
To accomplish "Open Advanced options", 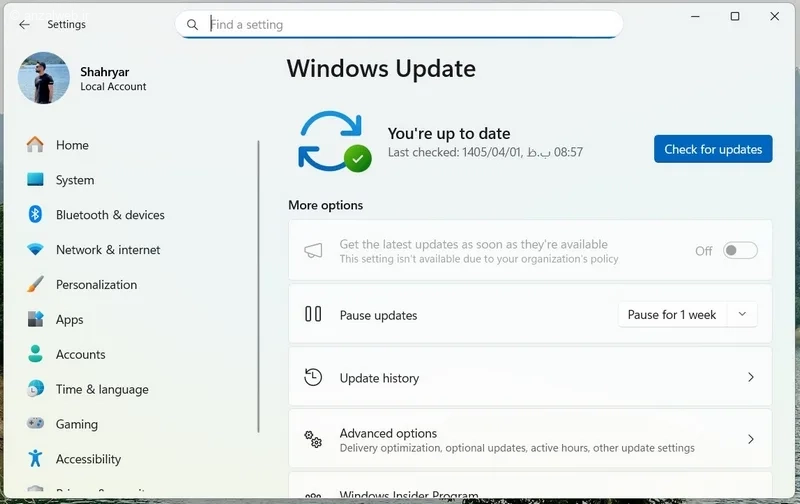I will tap(530, 439).
